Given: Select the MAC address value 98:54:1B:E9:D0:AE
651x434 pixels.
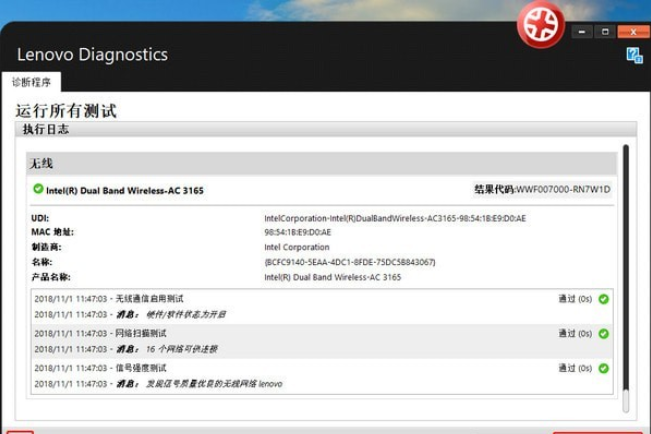Looking at the screenshot, I should tap(298, 232).
